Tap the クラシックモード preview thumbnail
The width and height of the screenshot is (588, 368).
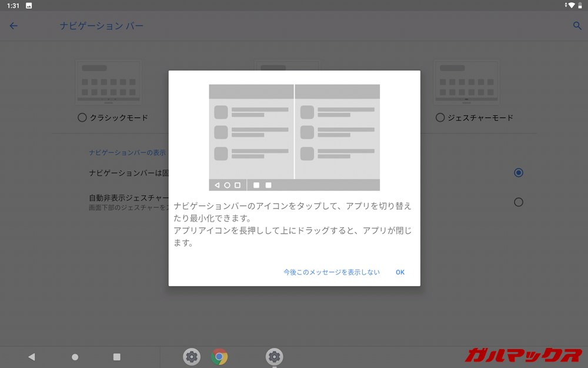(108, 82)
